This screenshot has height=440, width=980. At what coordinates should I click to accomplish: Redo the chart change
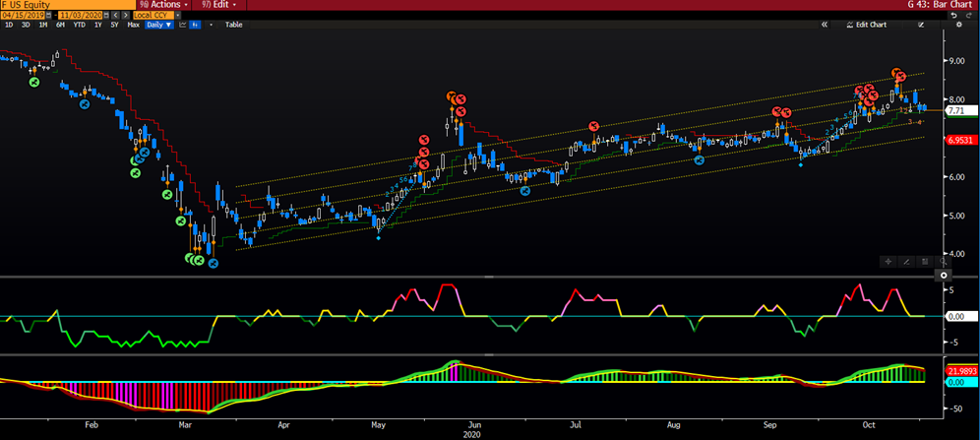[969, 15]
